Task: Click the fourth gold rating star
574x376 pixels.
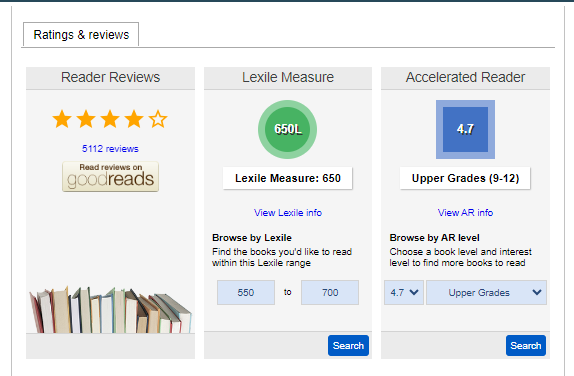Action: [134, 119]
